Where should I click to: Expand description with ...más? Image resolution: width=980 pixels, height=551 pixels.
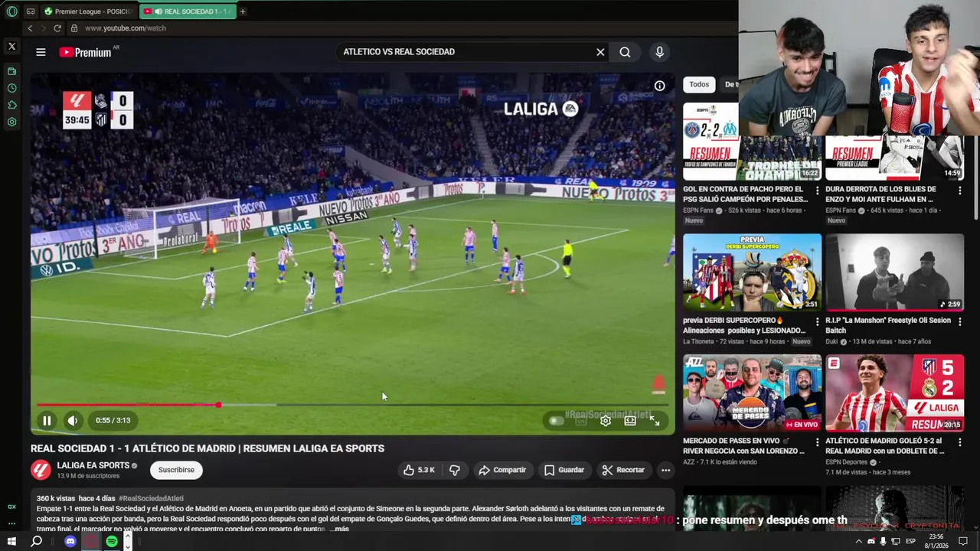coord(338,529)
